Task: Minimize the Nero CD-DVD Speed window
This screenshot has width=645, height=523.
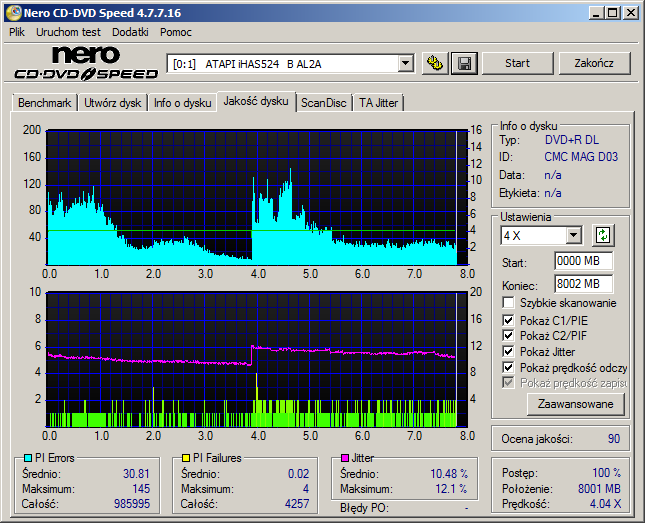Action: pos(595,13)
